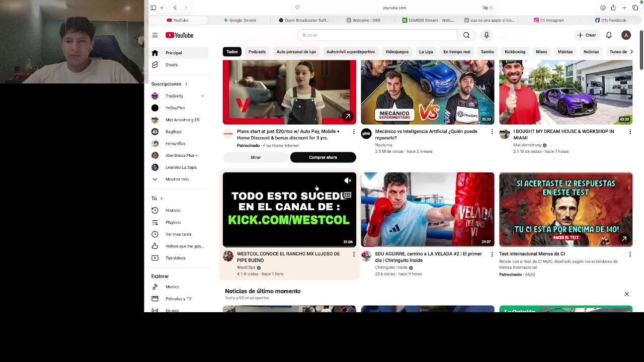Image resolution: width=644 pixels, height=362 pixels.
Task: Open the EDU AGUIRRE La Velada thumbnail
Action: [428, 209]
